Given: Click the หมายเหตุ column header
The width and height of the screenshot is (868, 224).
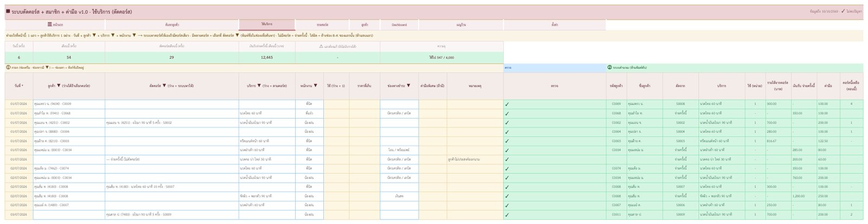Looking at the screenshot, I should (475, 86).
